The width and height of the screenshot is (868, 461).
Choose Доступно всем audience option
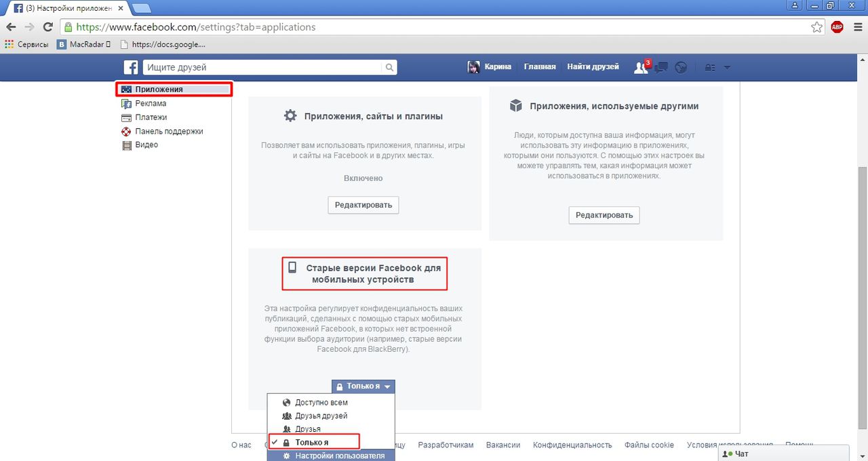pos(331,402)
